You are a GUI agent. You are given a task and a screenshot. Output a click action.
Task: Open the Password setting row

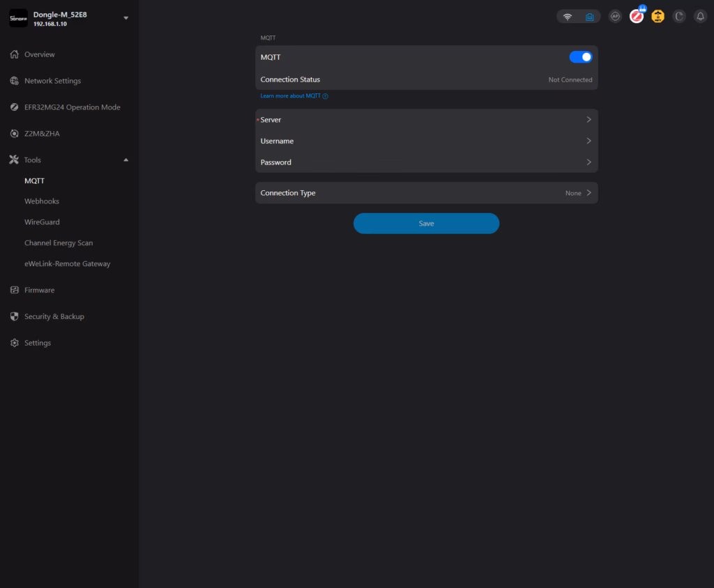coord(426,162)
